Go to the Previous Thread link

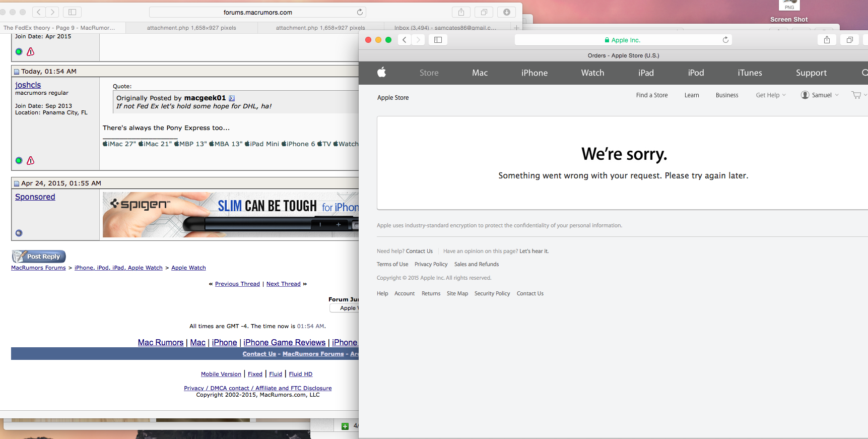click(x=237, y=284)
